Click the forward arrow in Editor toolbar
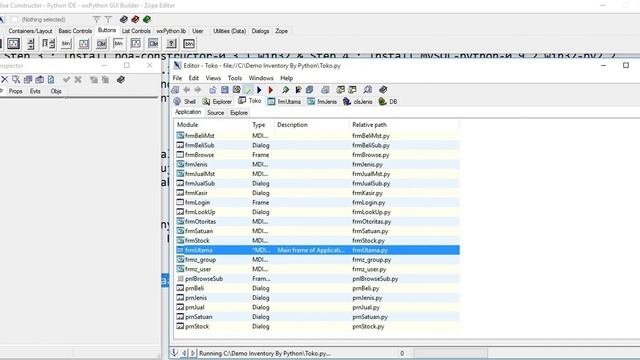Screen dimensions: 640x360 pos(198,90)
